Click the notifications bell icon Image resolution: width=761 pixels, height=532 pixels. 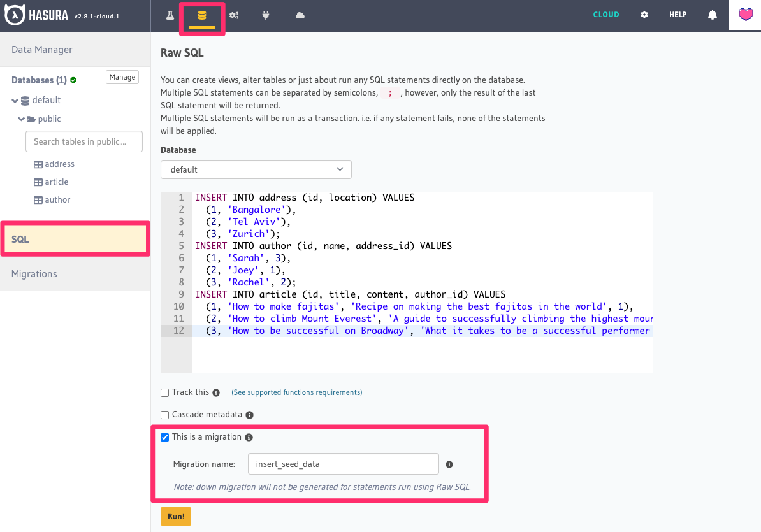point(712,14)
